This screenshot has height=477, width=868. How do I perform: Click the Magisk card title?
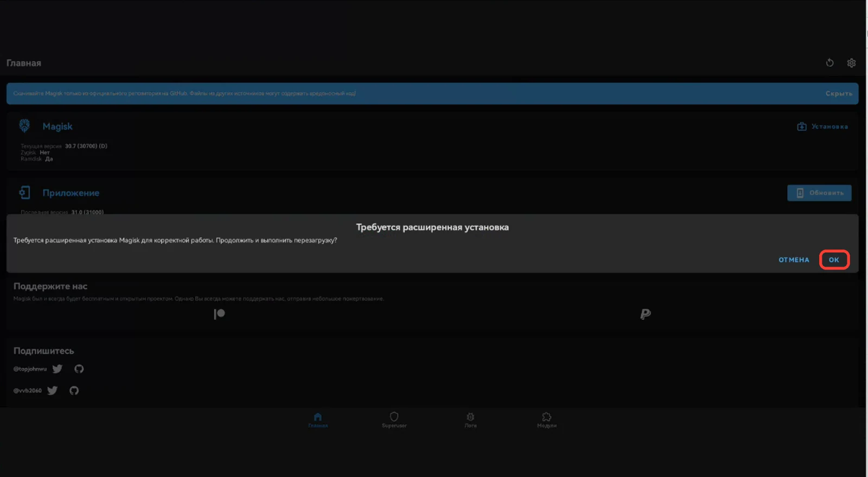coord(58,126)
